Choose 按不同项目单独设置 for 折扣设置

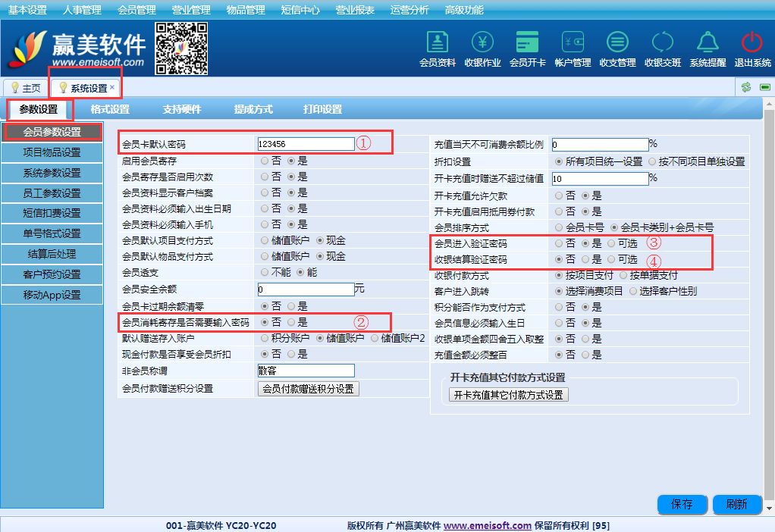[x=652, y=161]
